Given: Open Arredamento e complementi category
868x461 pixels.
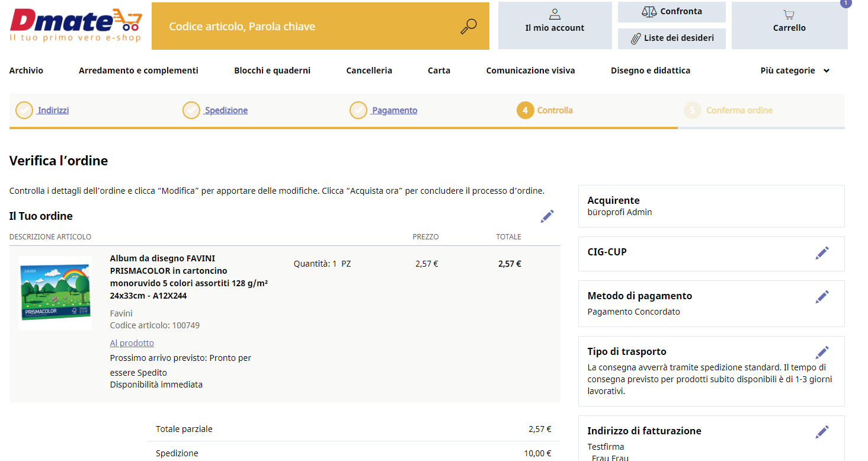Looking at the screenshot, I should click(139, 71).
